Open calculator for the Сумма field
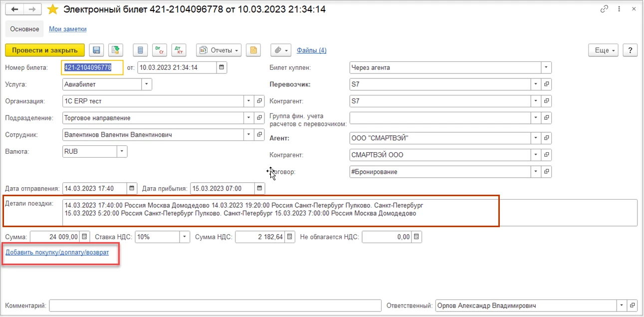644x317 pixels. (x=84, y=237)
